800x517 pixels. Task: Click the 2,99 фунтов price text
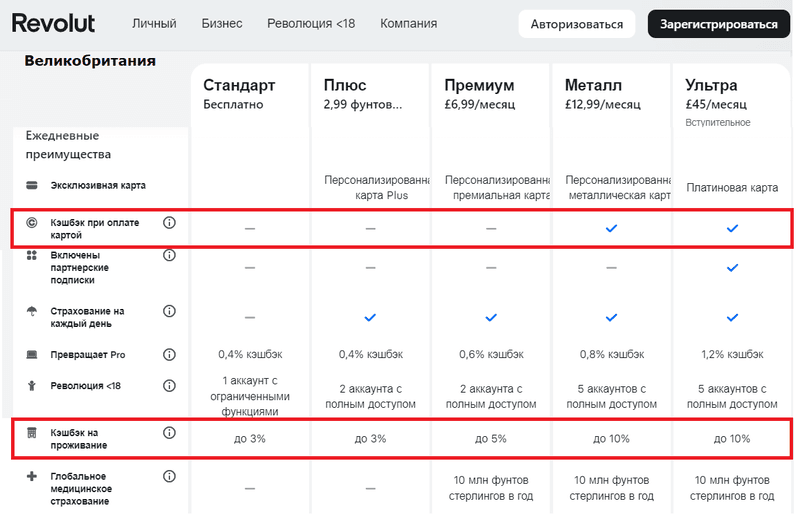363,105
